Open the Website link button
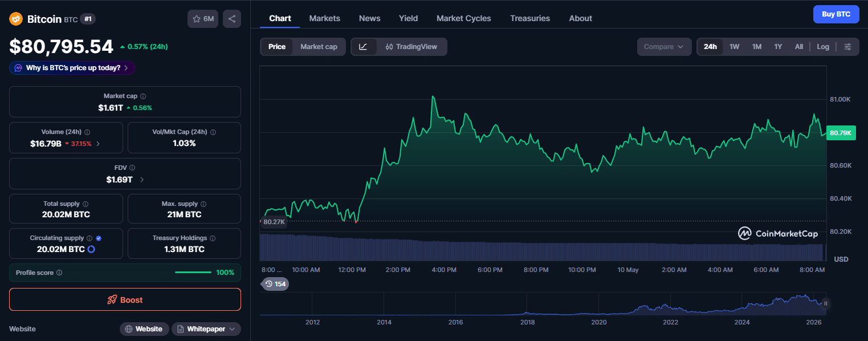The height and width of the screenshot is (341, 868). (x=145, y=329)
